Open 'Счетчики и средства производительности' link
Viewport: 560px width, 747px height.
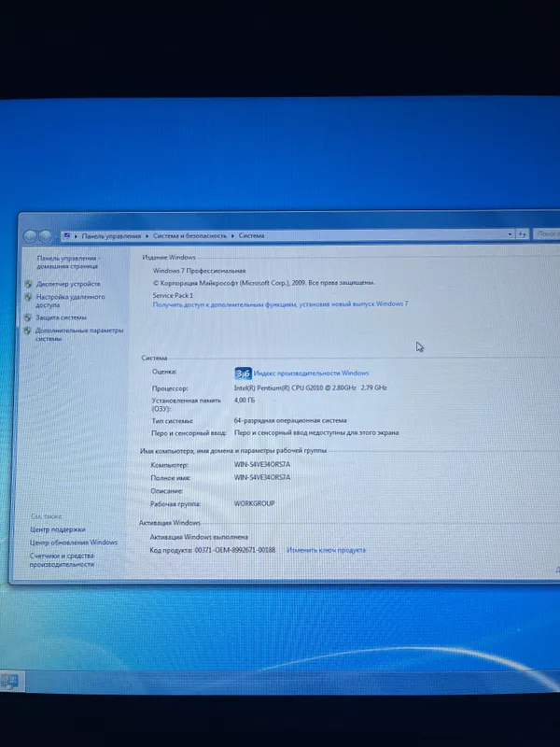pyautogui.click(x=62, y=559)
